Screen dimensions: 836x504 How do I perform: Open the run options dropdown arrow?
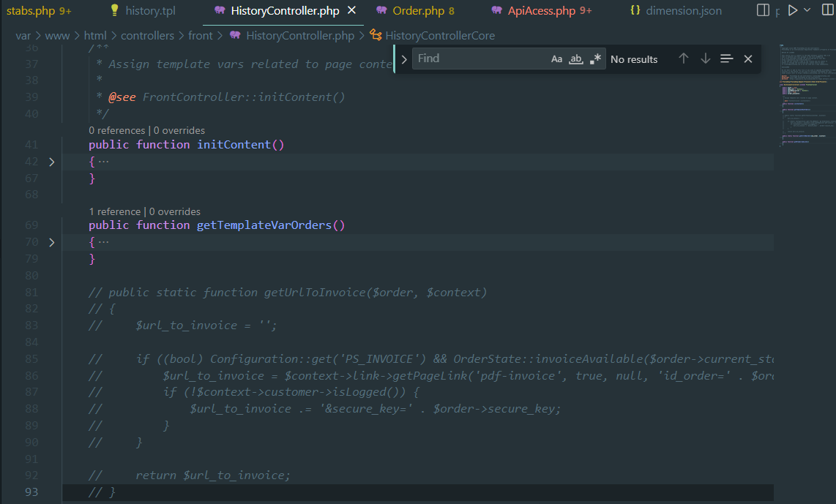tap(807, 10)
